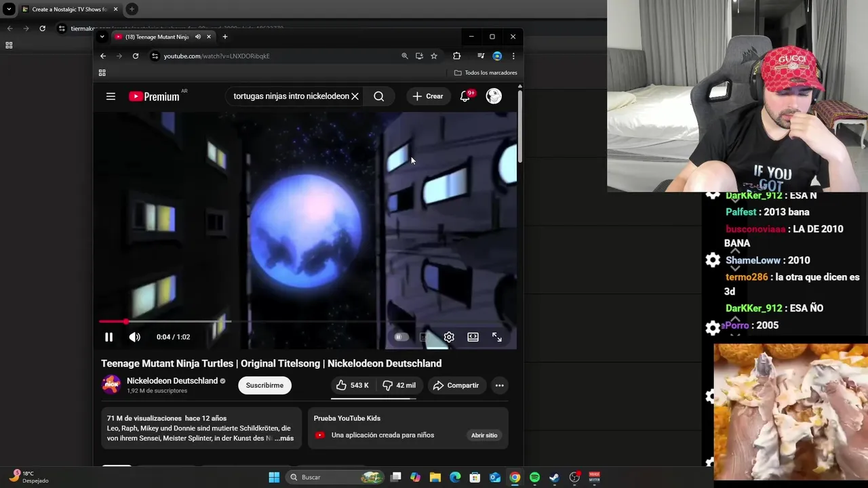Open the Windows Start menu
Image resolution: width=868 pixels, height=488 pixels.
[x=274, y=477]
